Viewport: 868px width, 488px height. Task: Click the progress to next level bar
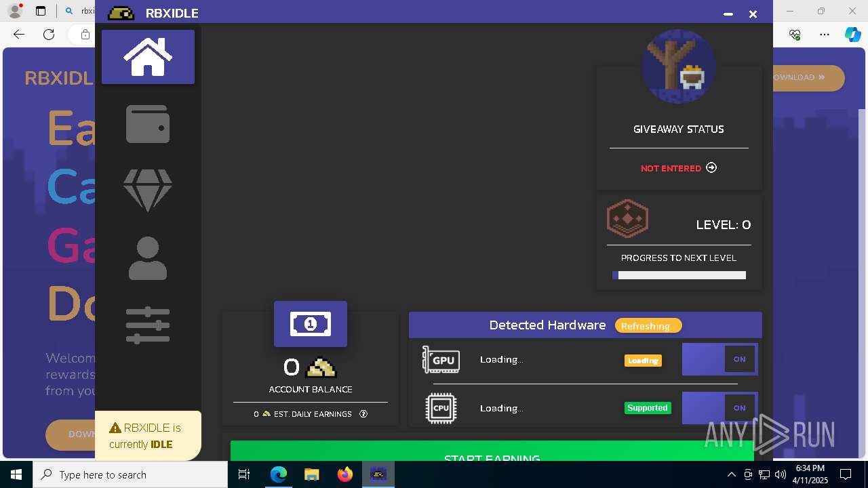tap(679, 275)
